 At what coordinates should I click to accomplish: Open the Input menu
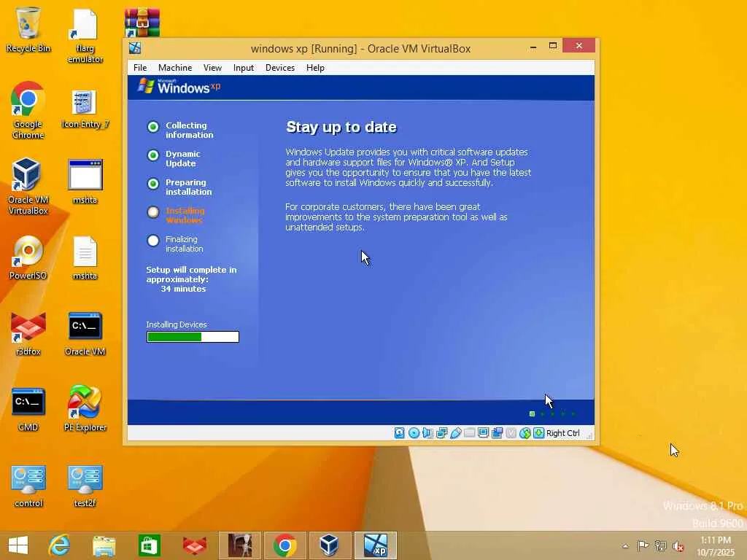(244, 68)
